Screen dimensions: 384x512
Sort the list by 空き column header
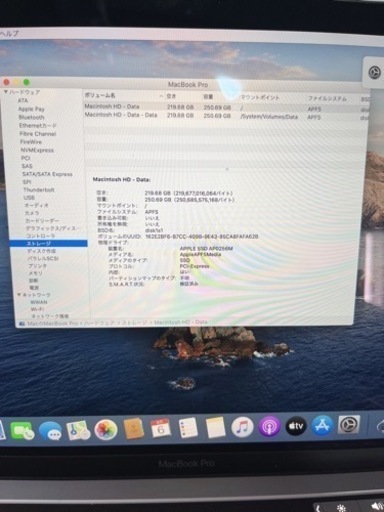point(171,96)
